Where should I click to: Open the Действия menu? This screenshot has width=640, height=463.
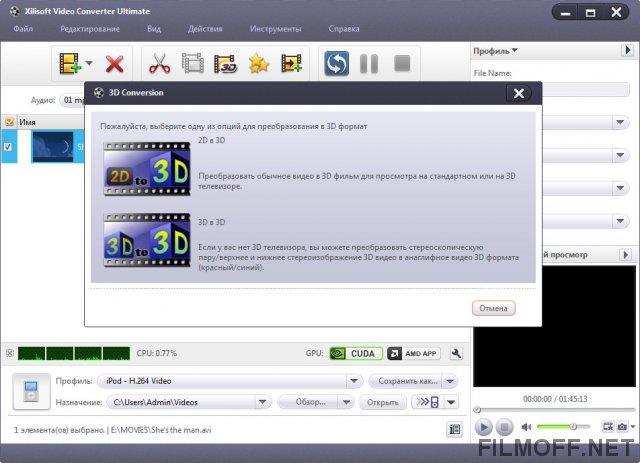tap(205, 29)
